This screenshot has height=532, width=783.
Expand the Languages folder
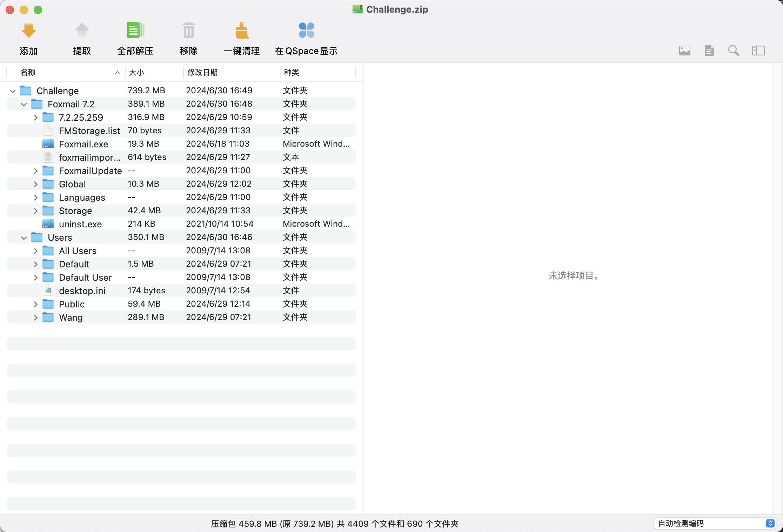click(35, 198)
